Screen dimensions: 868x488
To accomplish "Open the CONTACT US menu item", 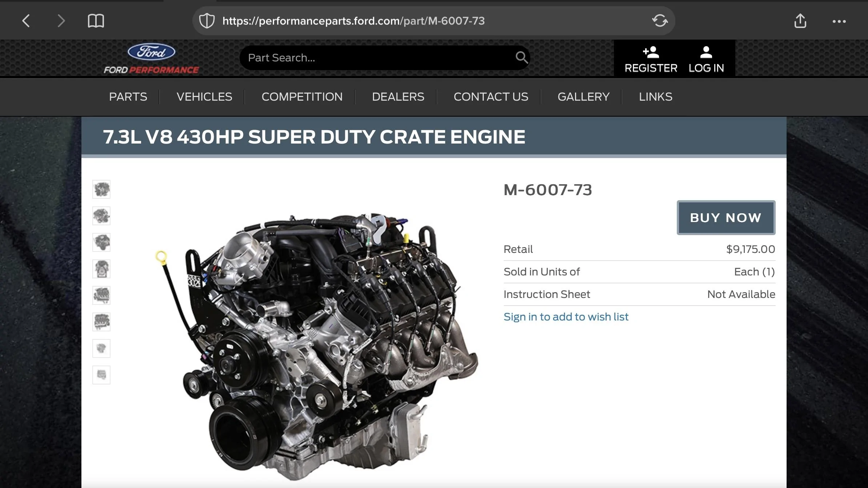I will (x=491, y=97).
